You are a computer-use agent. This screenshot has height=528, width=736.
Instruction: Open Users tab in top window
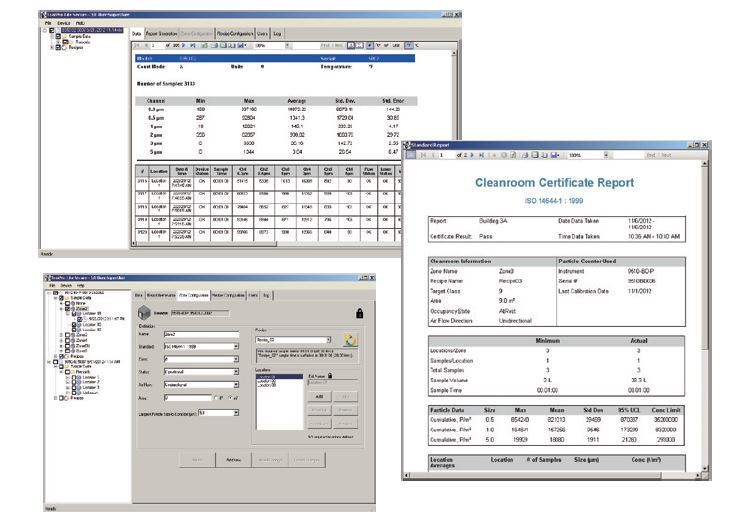263,34
